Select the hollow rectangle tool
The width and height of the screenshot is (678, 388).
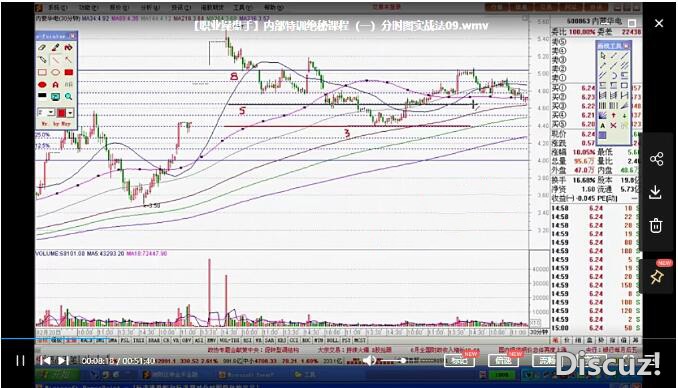tap(42, 72)
